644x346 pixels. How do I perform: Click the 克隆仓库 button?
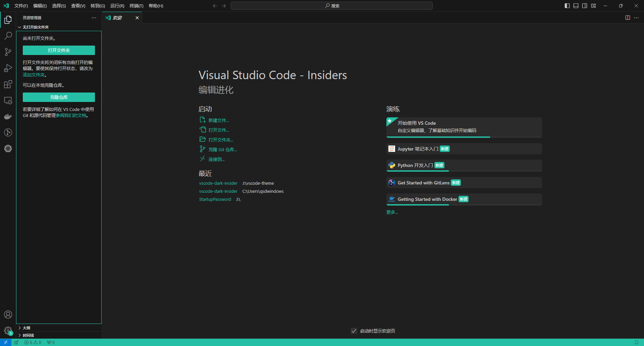click(x=59, y=97)
